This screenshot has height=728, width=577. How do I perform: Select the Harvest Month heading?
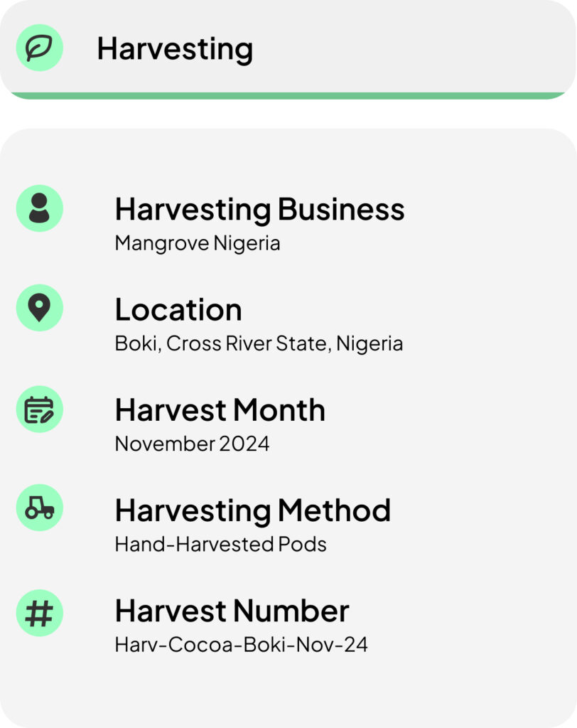point(220,410)
